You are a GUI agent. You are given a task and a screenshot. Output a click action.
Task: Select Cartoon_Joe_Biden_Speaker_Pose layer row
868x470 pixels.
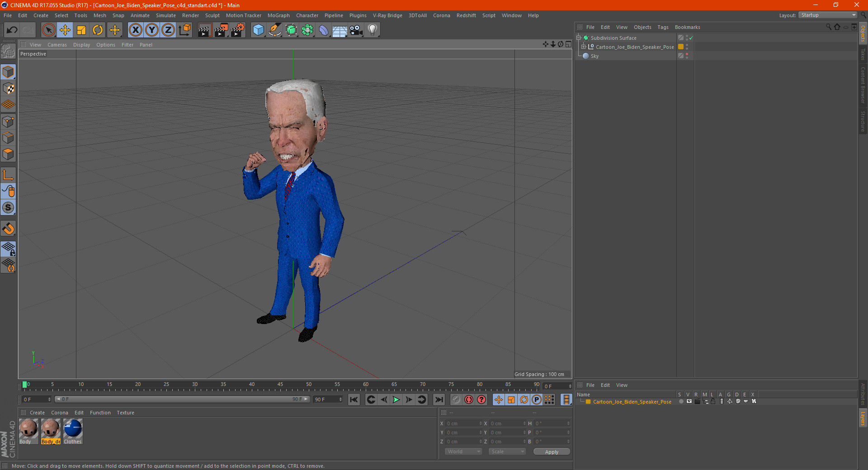pos(632,402)
